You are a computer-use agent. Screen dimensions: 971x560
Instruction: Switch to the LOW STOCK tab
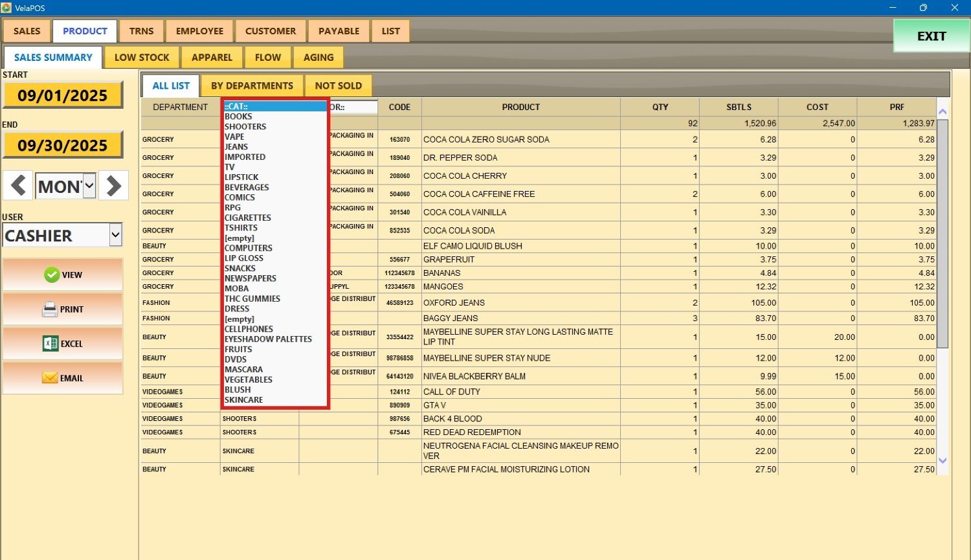coord(142,58)
